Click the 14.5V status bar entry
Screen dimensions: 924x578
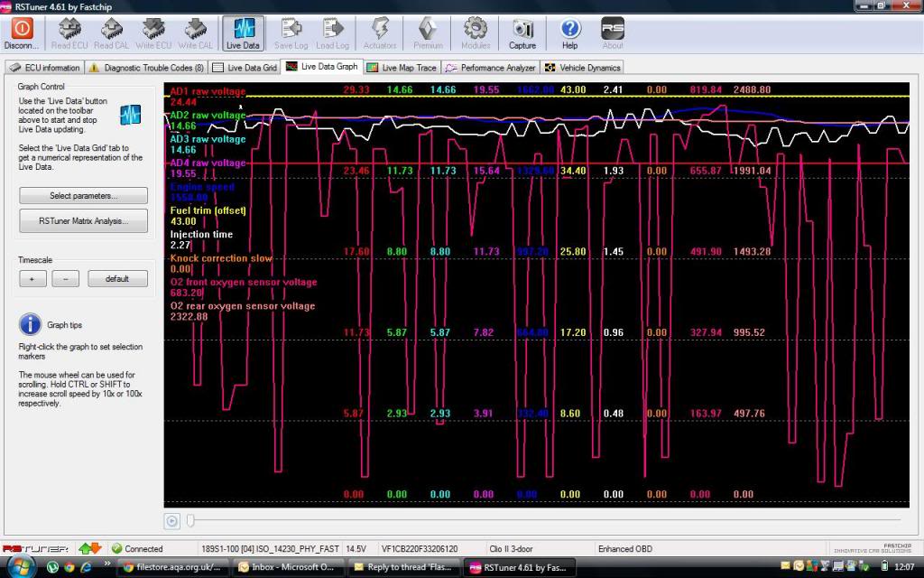356,549
